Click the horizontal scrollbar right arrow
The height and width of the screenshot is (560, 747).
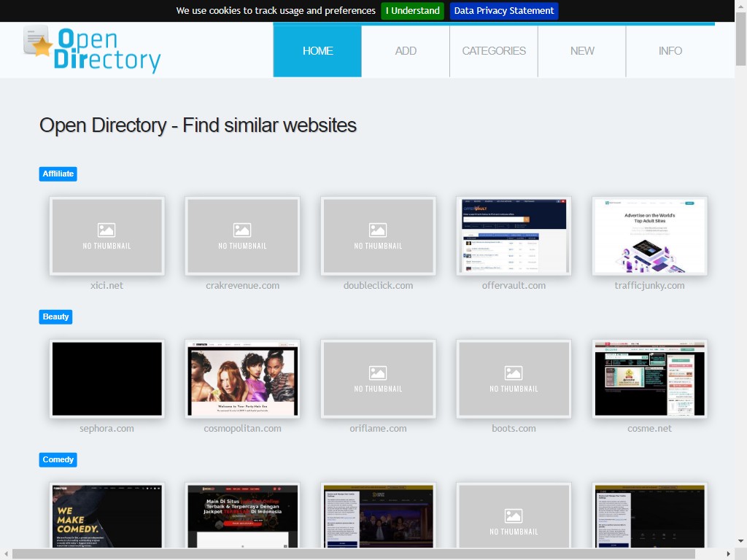[x=729, y=554]
